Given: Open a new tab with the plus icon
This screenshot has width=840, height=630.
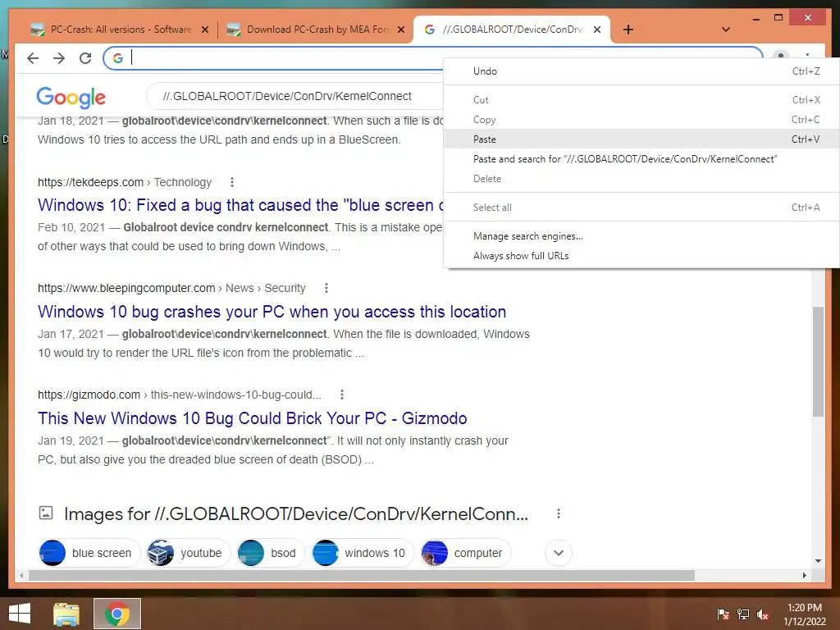Looking at the screenshot, I should tap(628, 30).
